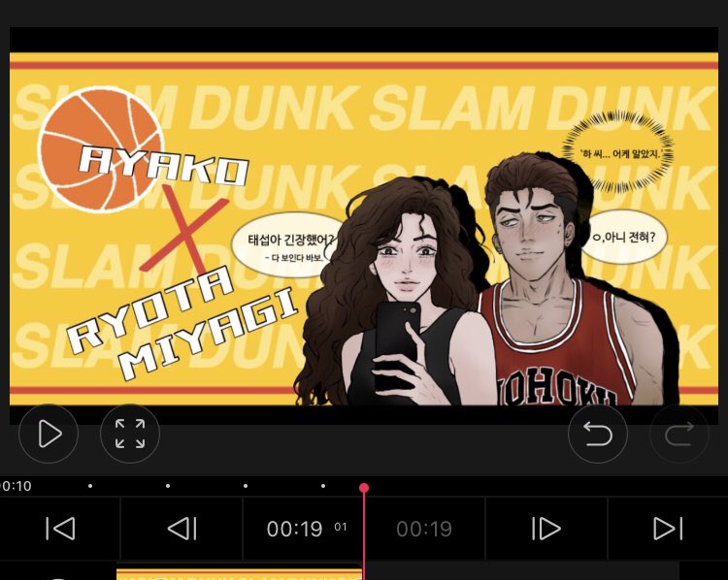Play the video preview
Viewport: 728px width, 580px height.
click(x=49, y=434)
